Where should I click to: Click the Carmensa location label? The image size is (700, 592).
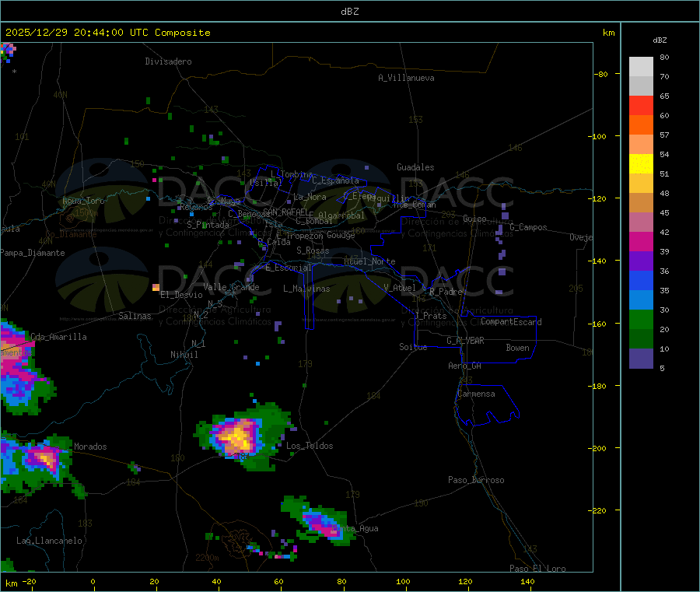476,394
